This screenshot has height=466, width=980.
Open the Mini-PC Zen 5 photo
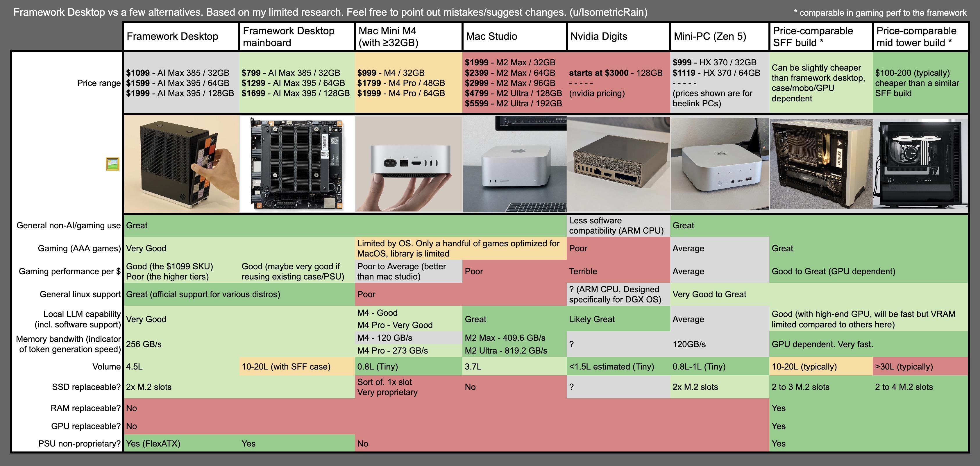[719, 164]
